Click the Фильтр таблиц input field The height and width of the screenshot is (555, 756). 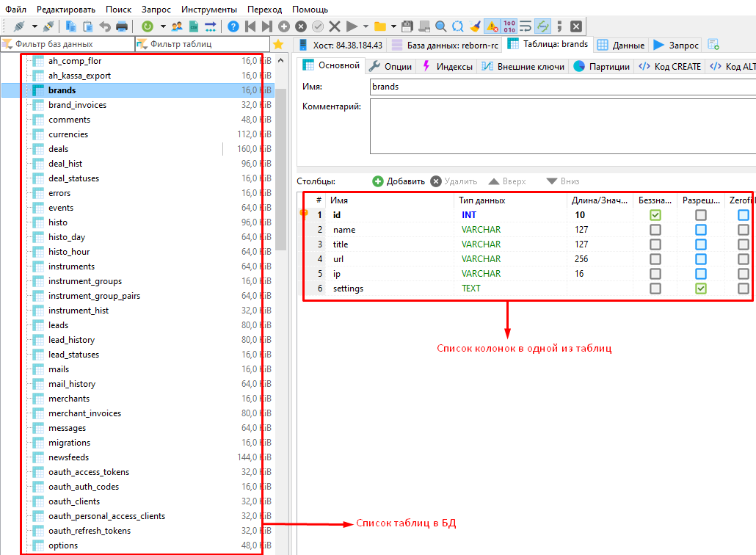203,44
